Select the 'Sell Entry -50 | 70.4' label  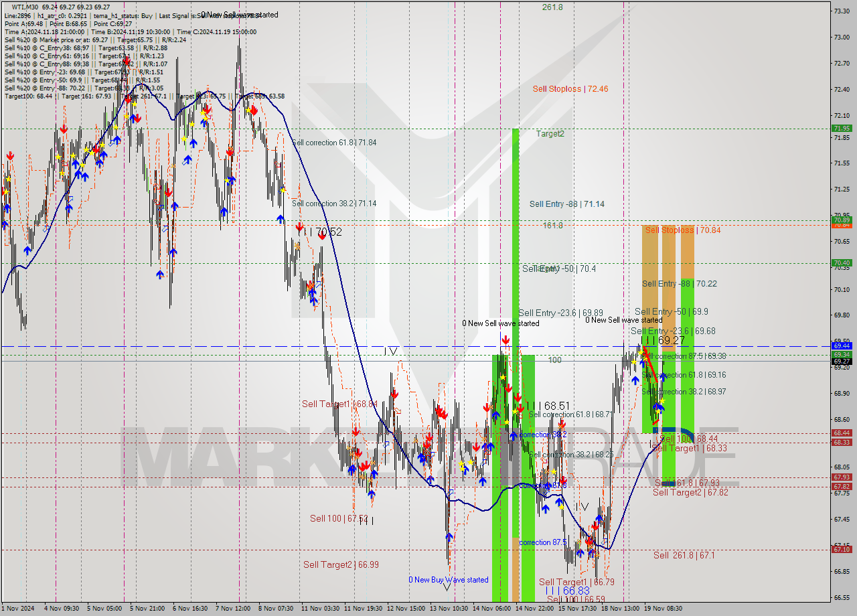tap(559, 268)
